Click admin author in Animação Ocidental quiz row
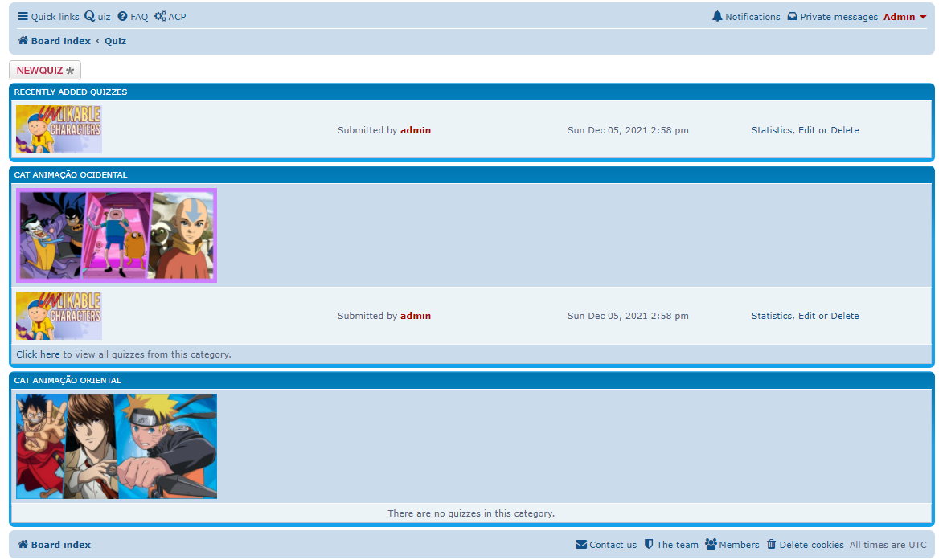Screen dimensions: 947x560 point(416,316)
